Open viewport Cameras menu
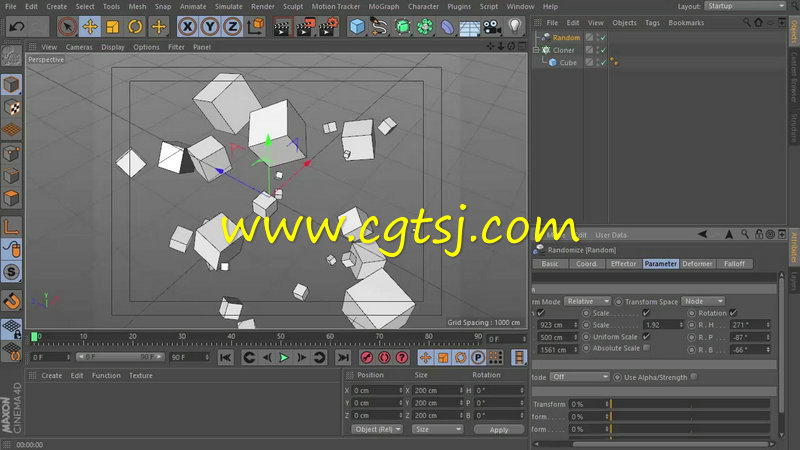 [x=79, y=47]
